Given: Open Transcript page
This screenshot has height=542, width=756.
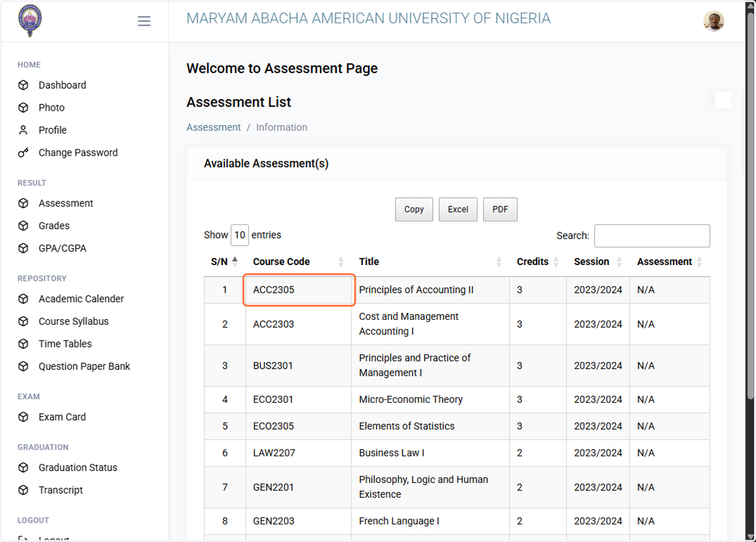Looking at the screenshot, I should point(60,490).
